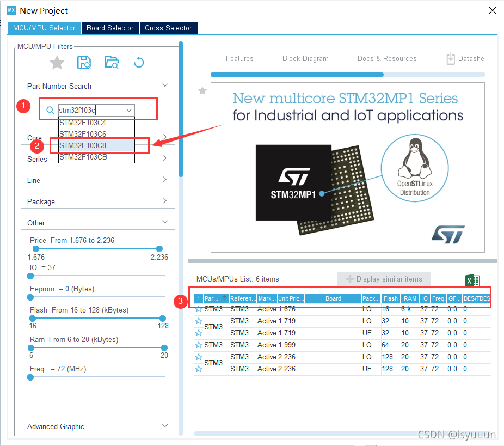The image size is (504, 446).
Task: Star the LQ 128 flash 2.236 row
Action: pos(199,357)
